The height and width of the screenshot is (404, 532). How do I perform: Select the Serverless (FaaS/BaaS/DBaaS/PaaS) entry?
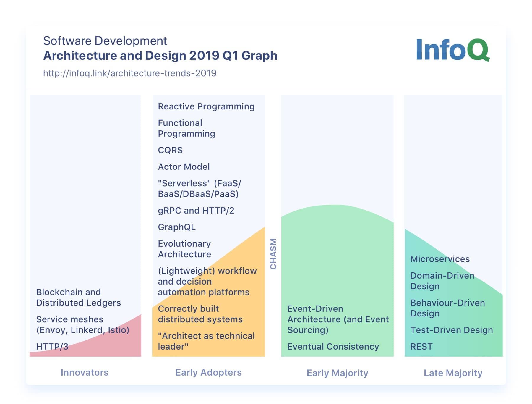click(x=198, y=188)
